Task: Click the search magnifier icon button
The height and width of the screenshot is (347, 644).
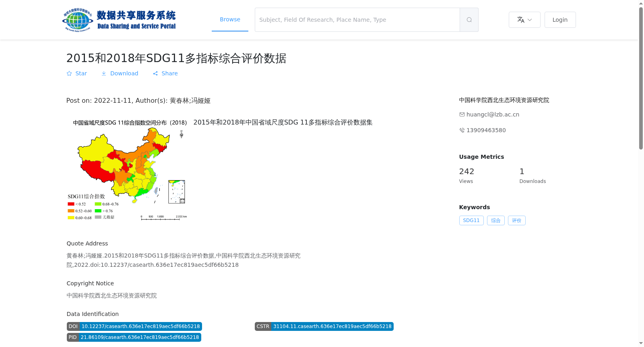Action: (469, 20)
